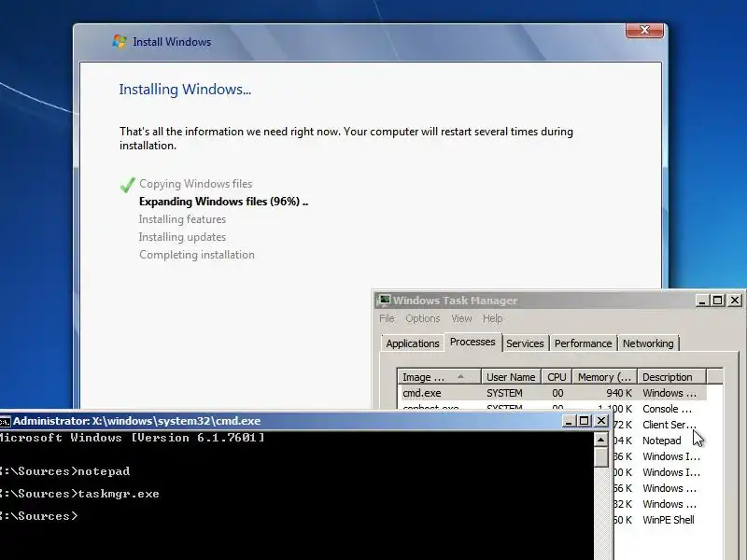Click the Windows flag icon in Install Windows title
This screenshot has width=747, height=560.
click(120, 41)
